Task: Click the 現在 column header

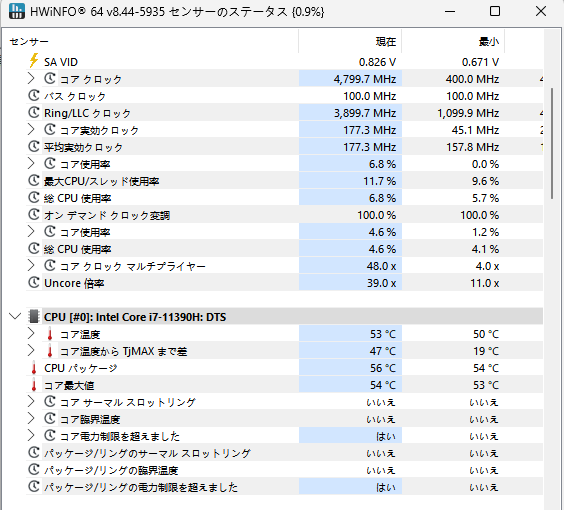Action: 350,42
